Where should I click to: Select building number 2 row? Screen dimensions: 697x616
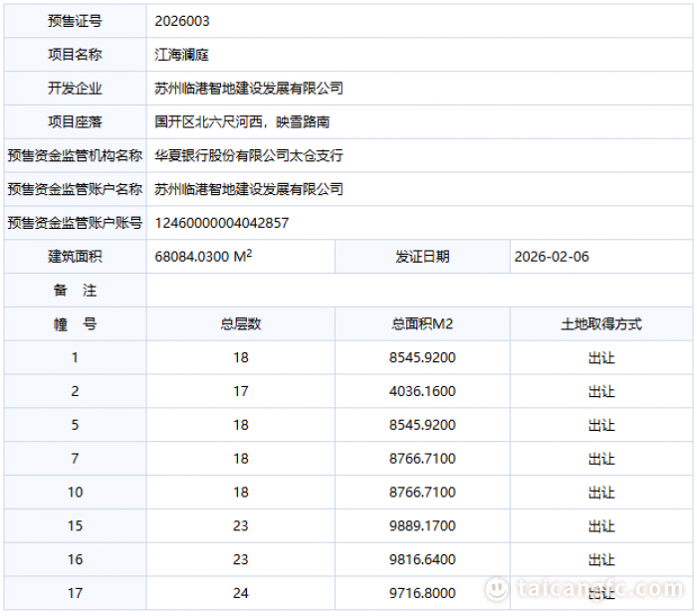coord(75,391)
